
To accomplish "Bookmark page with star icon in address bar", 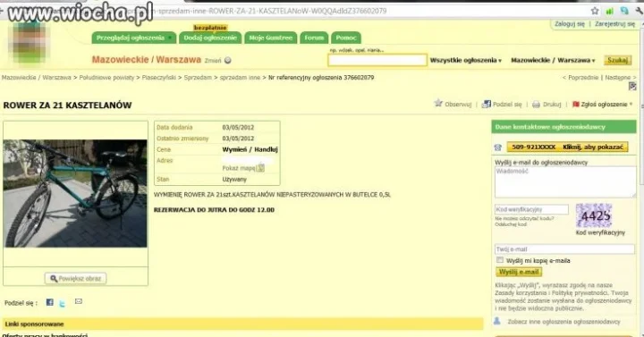I will click(594, 11).
